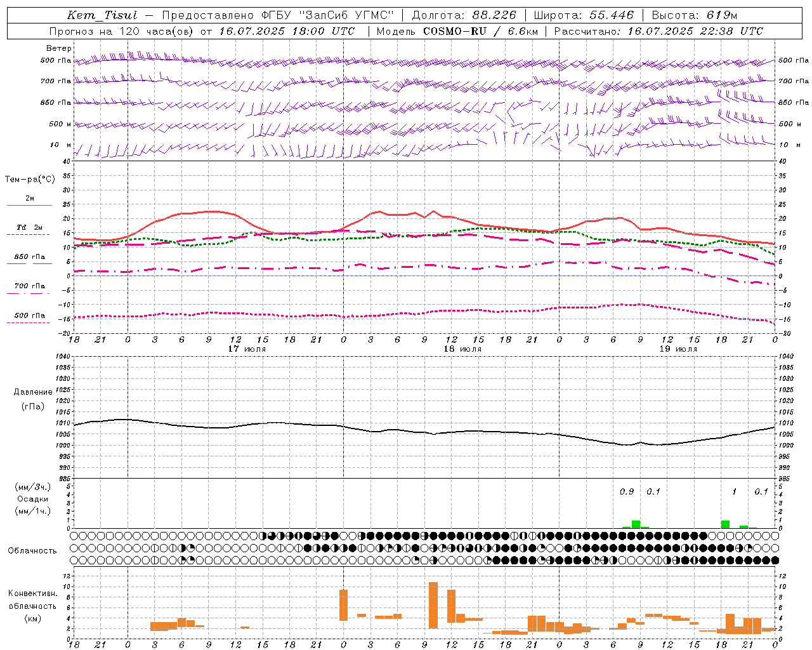This screenshot has width=812, height=650.
Task: Click the (км) units label
Action: pos(33,619)
